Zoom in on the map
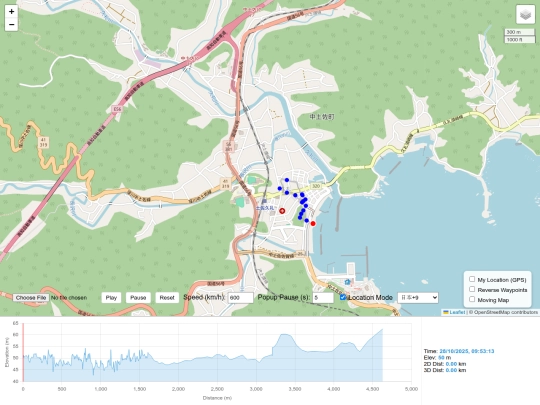 point(11,11)
